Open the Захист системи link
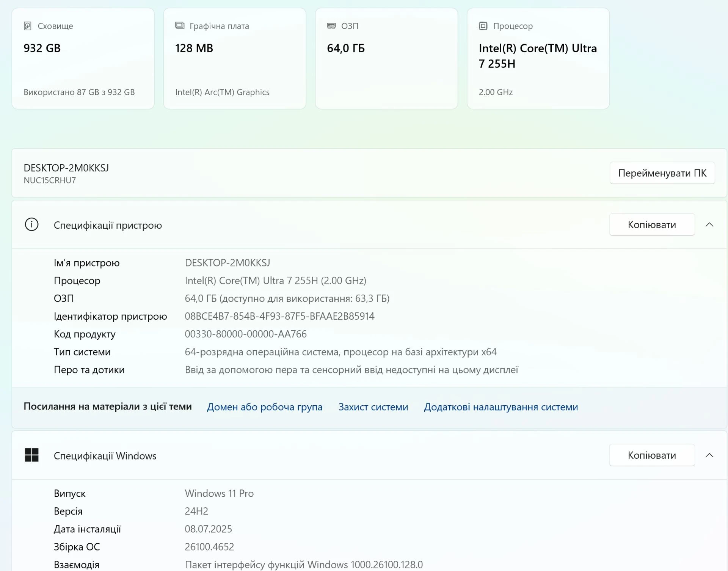 coord(373,407)
